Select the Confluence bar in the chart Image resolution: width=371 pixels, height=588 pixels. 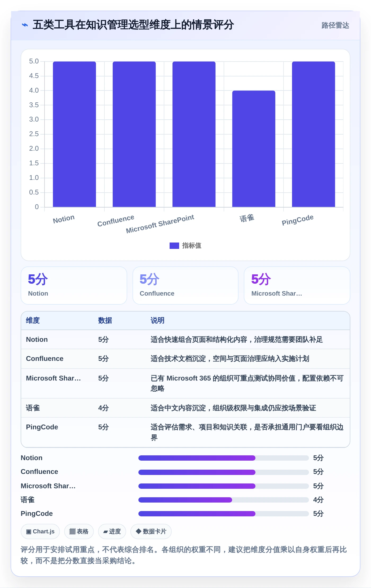click(134, 134)
